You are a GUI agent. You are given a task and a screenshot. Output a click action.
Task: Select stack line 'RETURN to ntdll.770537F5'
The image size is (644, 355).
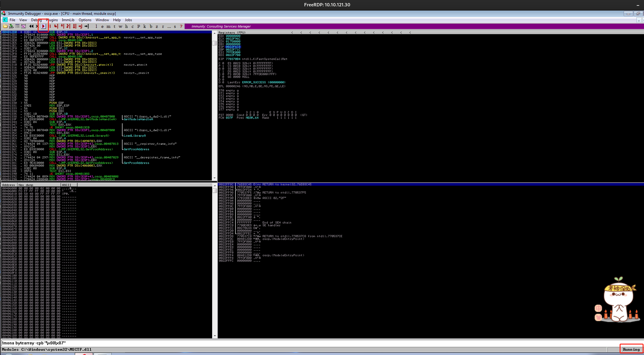pyautogui.click(x=284, y=193)
